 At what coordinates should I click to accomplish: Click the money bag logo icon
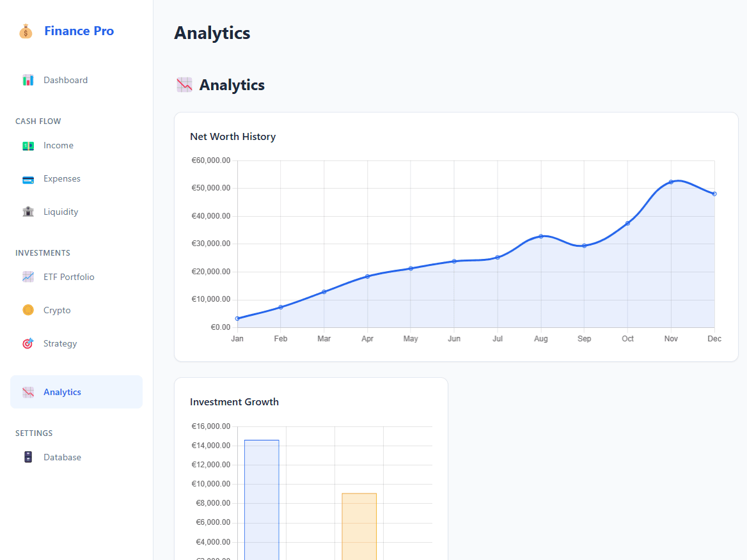[26, 31]
